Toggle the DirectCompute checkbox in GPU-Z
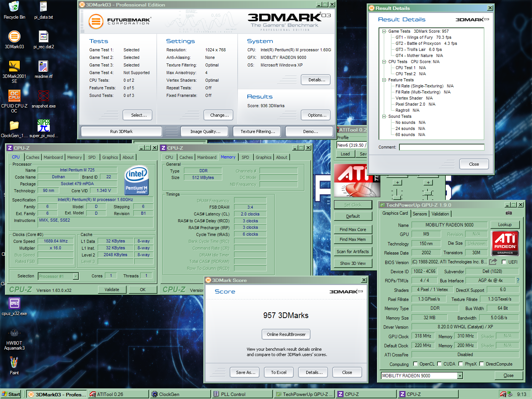The image size is (532, 399). [x=481, y=364]
